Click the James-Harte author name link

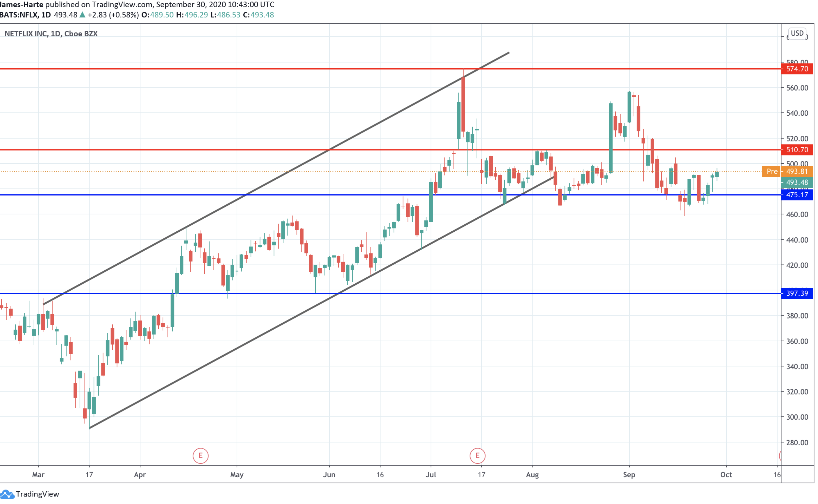(21, 5)
